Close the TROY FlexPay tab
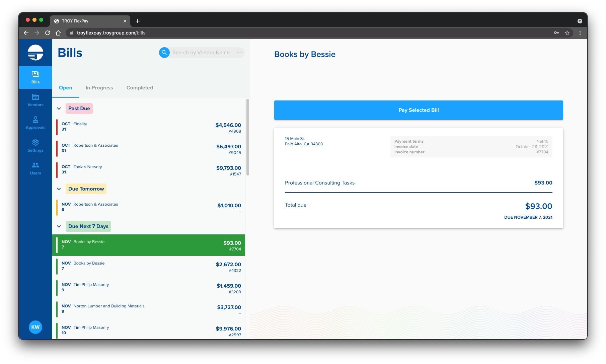 125,21
